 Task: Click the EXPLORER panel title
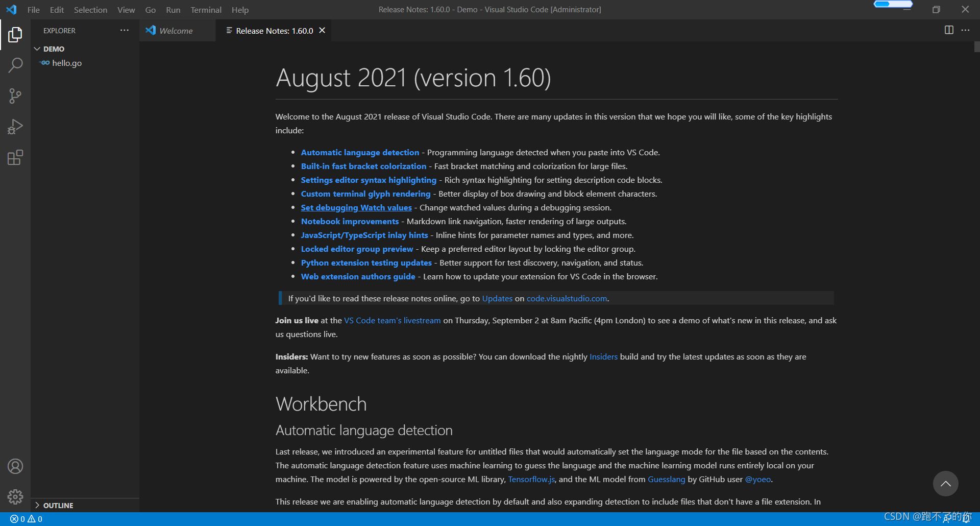click(59, 31)
